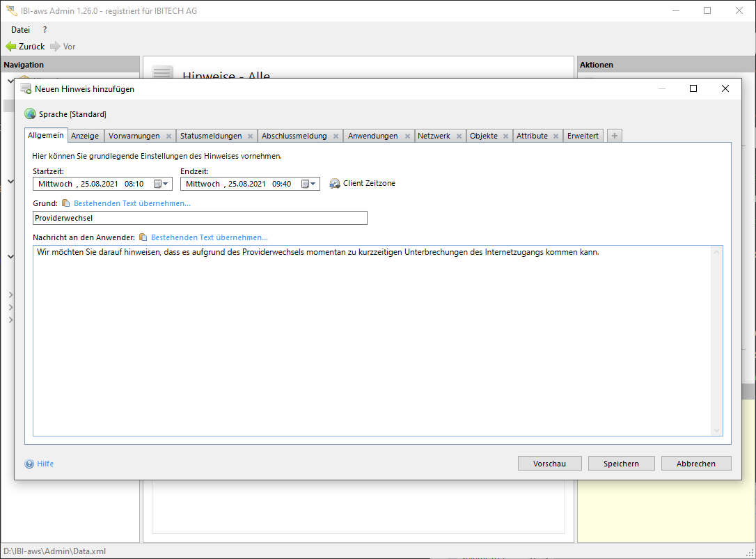Click the green Zurück back arrow icon
This screenshot has height=559, width=756.
tap(10, 47)
